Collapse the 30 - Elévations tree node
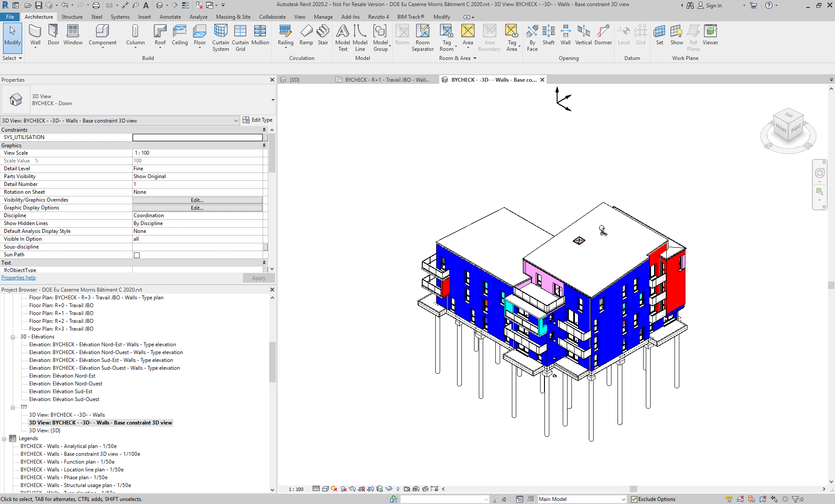Image resolution: width=835 pixels, height=504 pixels. pos(13,337)
